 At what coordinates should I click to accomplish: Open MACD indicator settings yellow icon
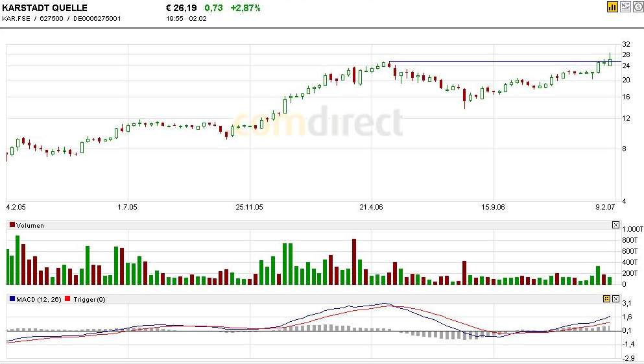(606, 298)
